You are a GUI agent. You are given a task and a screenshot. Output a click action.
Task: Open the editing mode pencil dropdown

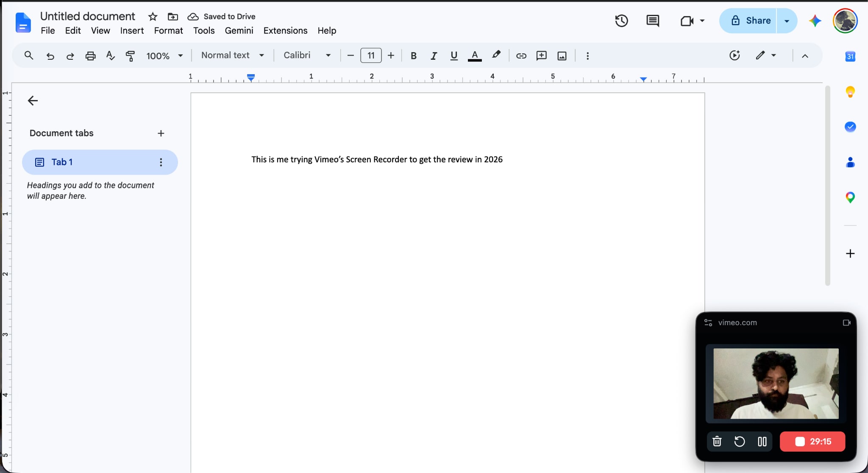[x=765, y=56]
